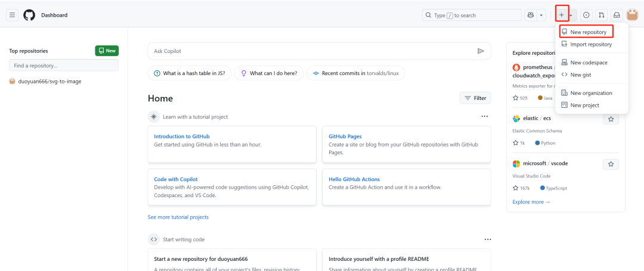Click the 929 star count for prometheus
The width and height of the screenshot is (644, 271).
(520, 98)
